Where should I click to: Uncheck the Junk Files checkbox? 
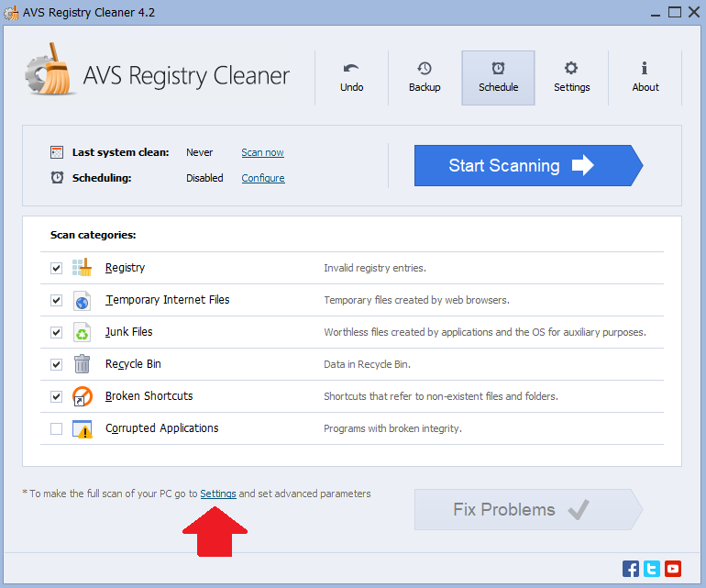point(56,332)
